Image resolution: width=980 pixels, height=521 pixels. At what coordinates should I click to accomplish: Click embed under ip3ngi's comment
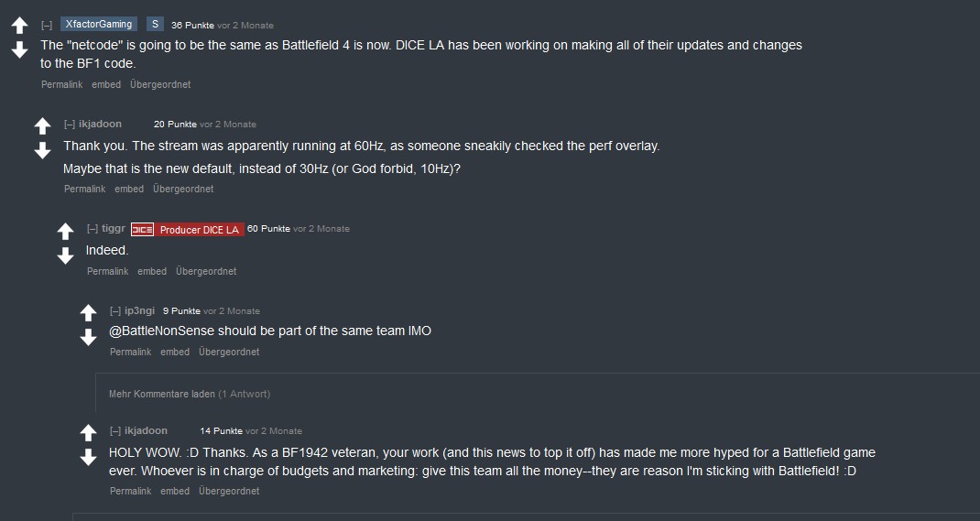tap(175, 352)
